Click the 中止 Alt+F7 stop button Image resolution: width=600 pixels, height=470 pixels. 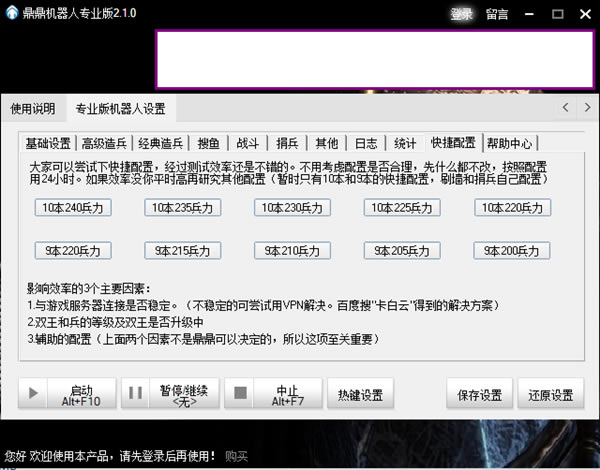(x=273, y=393)
